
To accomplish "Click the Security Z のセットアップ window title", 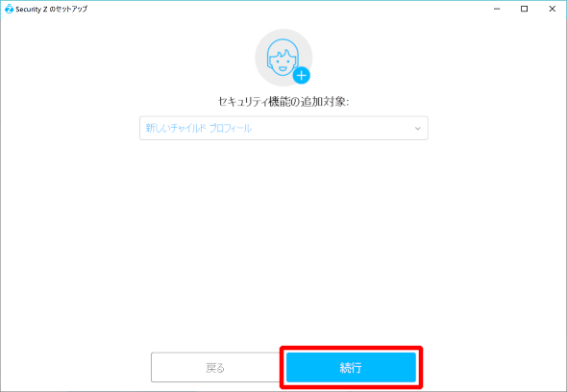I will coord(51,9).
